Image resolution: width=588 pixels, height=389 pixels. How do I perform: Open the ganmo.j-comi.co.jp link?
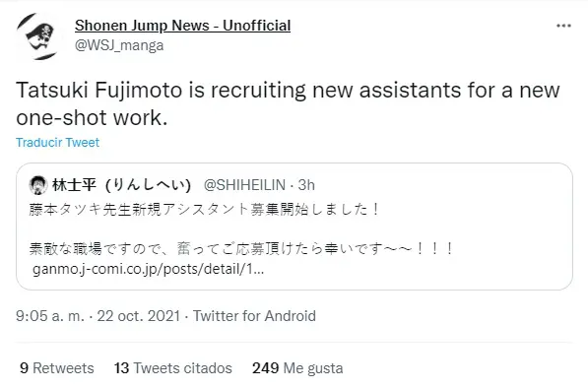pos(149,269)
